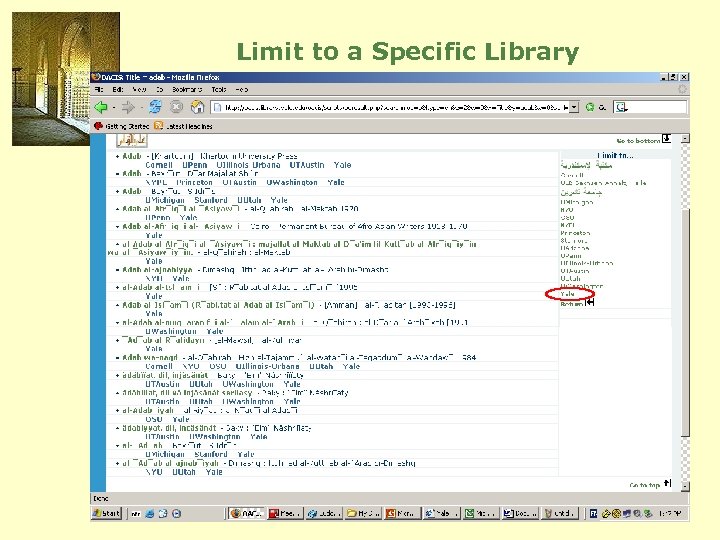The width and height of the screenshot is (720, 540).
Task: Limit results to UTAustin in sidebar
Action: coord(574,270)
